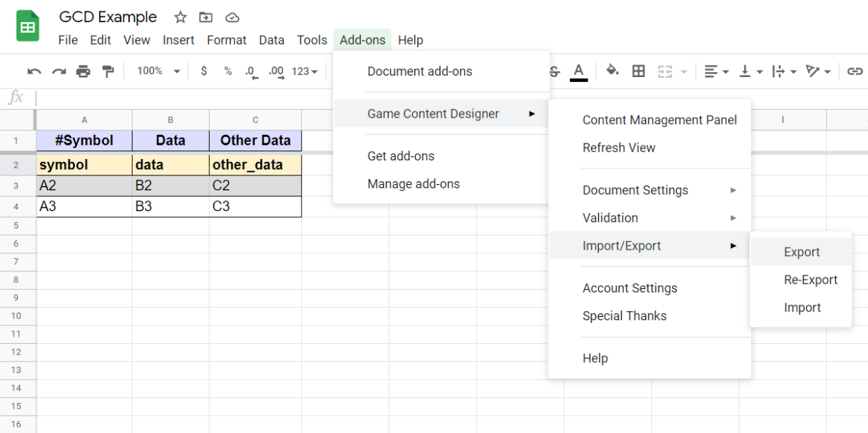Click the move-to-folder icon
This screenshot has height=433, width=868.
(x=205, y=17)
